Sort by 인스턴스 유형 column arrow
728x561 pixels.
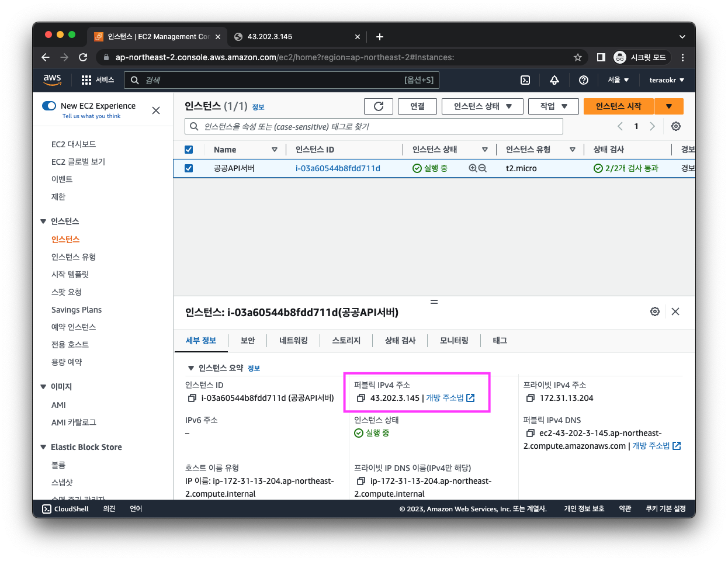pyautogui.click(x=573, y=150)
